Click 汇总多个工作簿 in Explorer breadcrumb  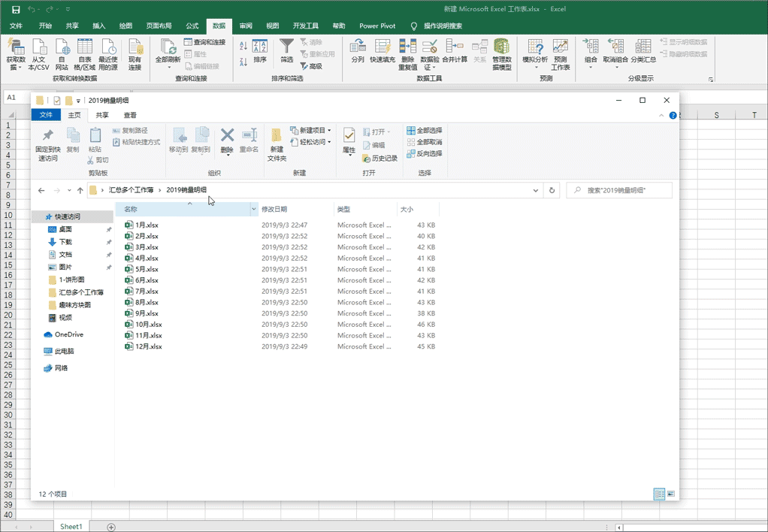point(131,190)
